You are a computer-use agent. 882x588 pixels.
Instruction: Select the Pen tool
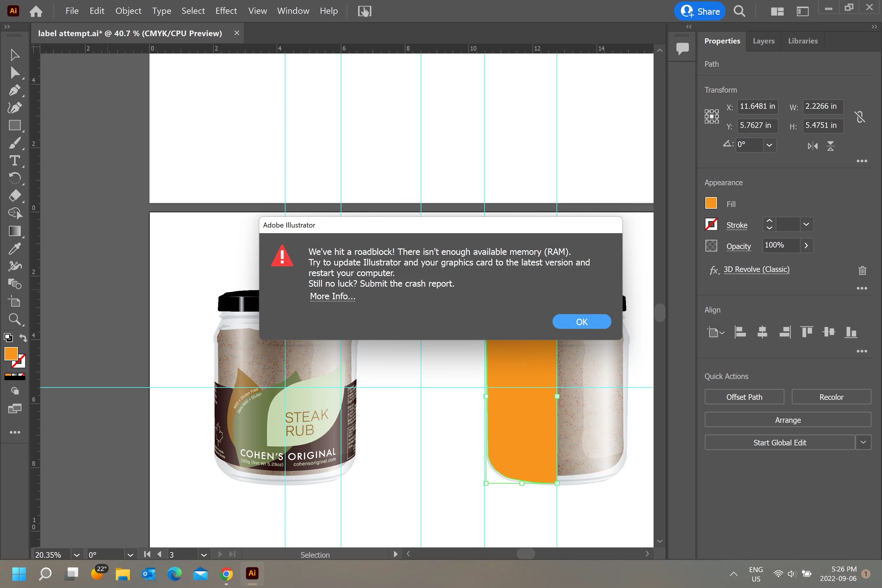pos(14,90)
